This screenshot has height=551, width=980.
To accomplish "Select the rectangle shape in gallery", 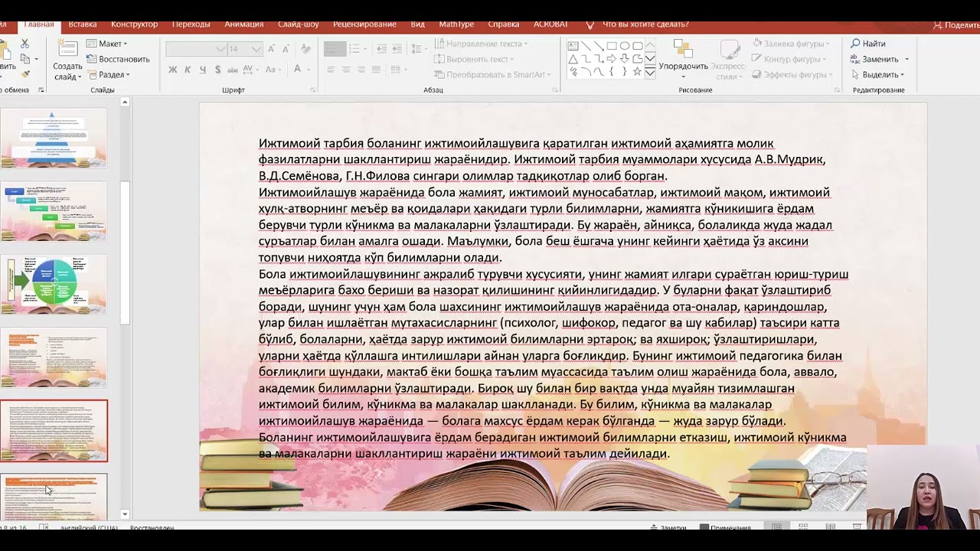I will [x=612, y=46].
